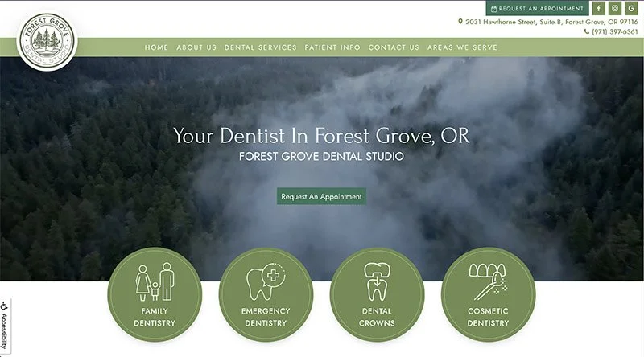Click the Your Dentist In Forest Grove heading
Screen dimensions: 644x357
tap(321, 135)
